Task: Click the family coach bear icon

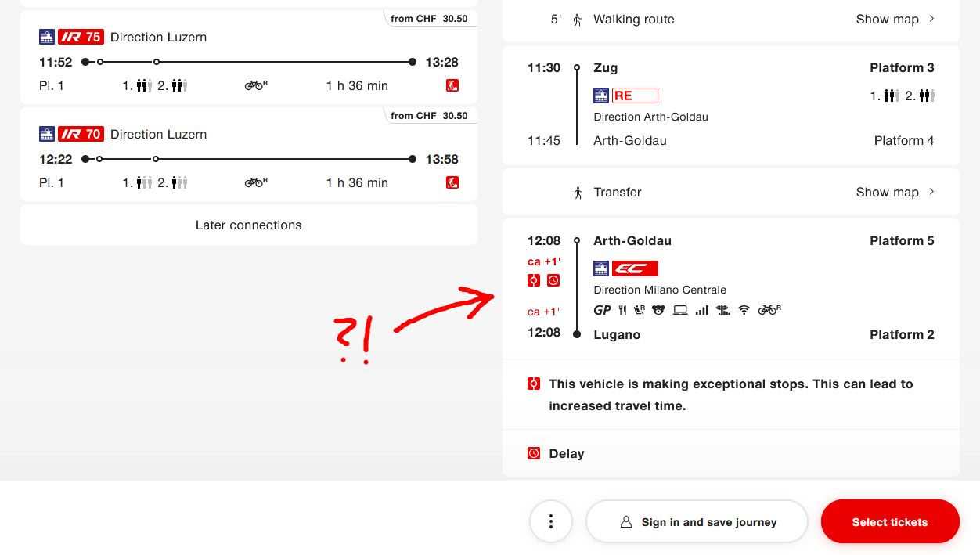Action: 658,310
